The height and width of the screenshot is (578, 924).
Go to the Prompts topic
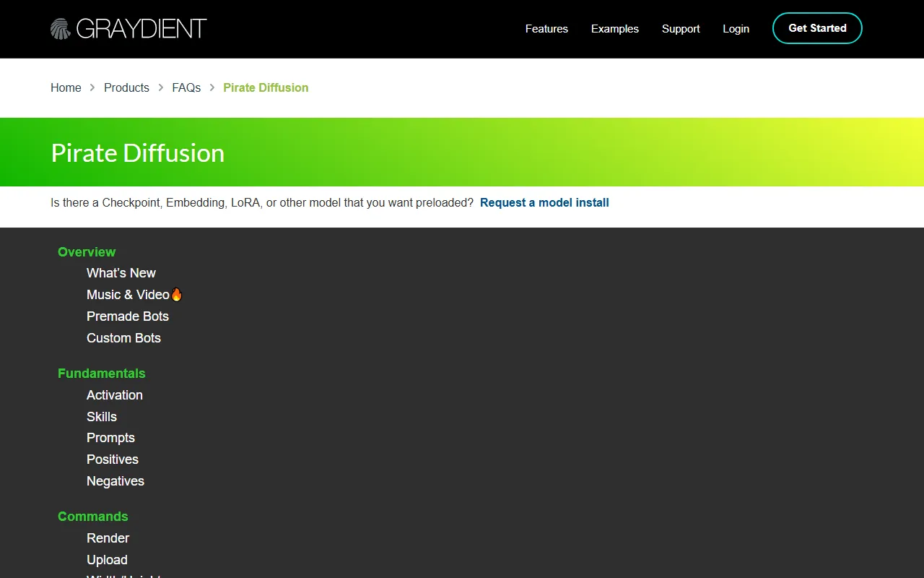tap(110, 438)
